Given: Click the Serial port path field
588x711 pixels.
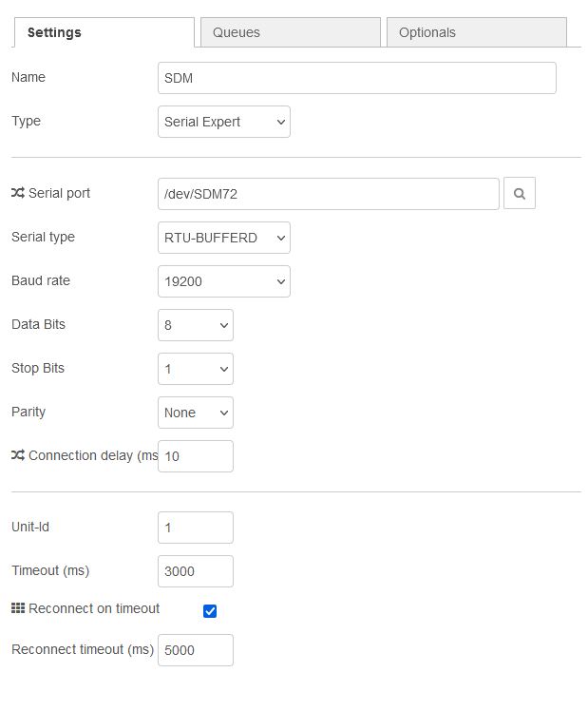Looking at the screenshot, I should 329,194.
